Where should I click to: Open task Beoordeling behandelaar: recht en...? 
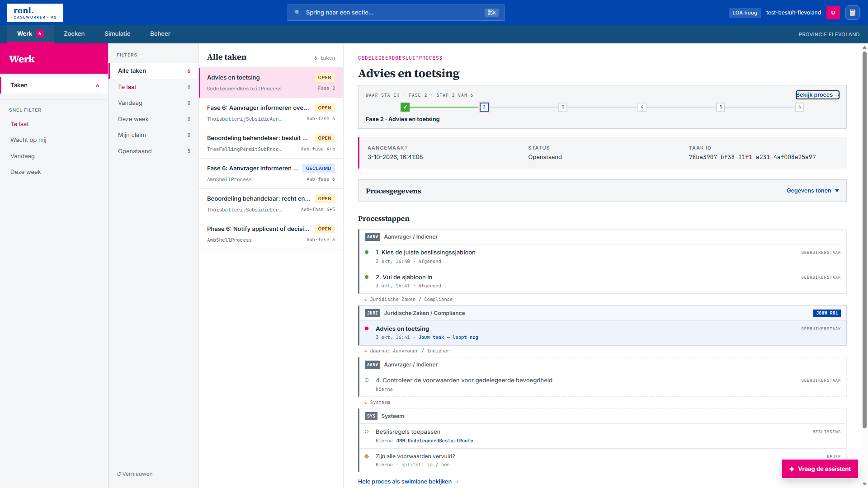pos(271,204)
